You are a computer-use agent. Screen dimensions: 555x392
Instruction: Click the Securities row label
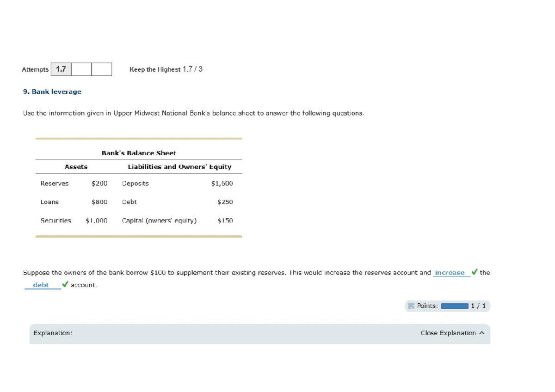[55, 220]
